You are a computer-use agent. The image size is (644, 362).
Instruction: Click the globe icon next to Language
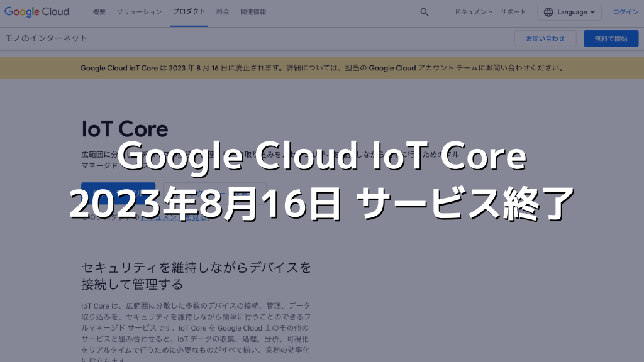coord(548,11)
